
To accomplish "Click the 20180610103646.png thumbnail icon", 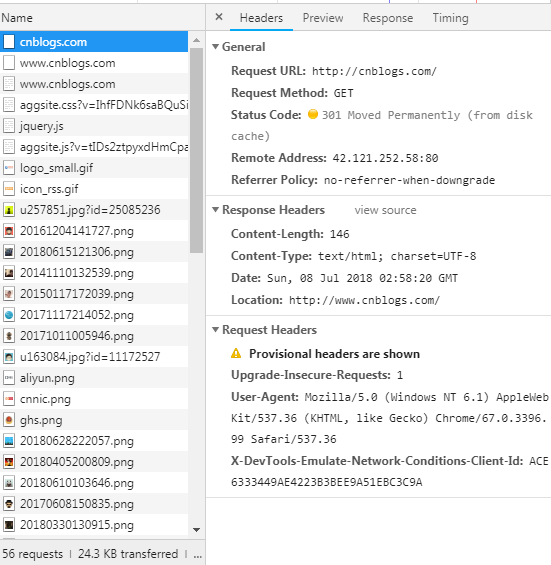I will (x=9, y=482).
